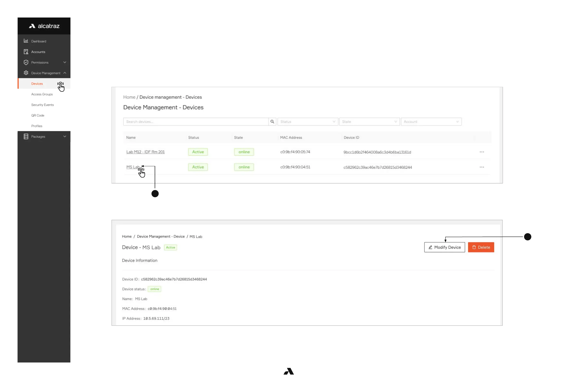This screenshot has width=588, height=380.
Task: Click the Dashboard chart icon
Action: [x=26, y=41]
